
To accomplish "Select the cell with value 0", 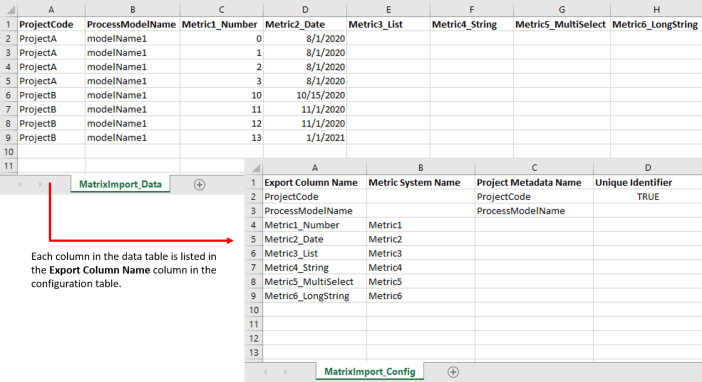I will click(x=221, y=39).
